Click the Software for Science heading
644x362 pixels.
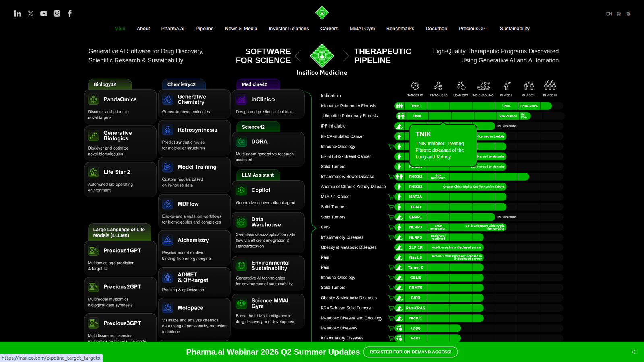pos(263,56)
